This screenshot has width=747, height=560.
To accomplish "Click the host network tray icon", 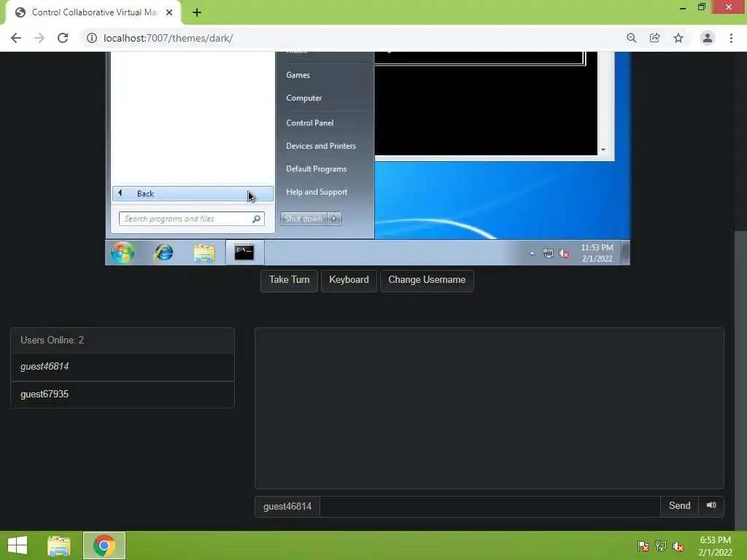I will click(661, 546).
